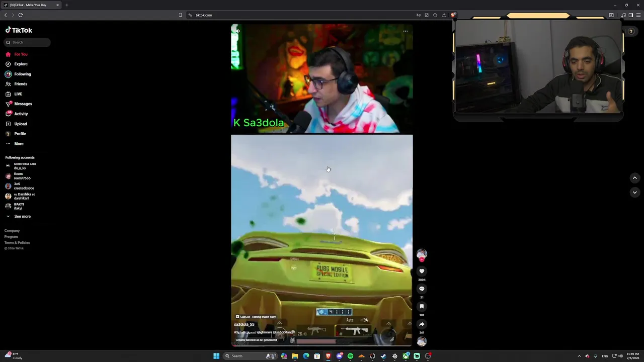Like the video with the heart icon
644x362 pixels.
tap(422, 271)
